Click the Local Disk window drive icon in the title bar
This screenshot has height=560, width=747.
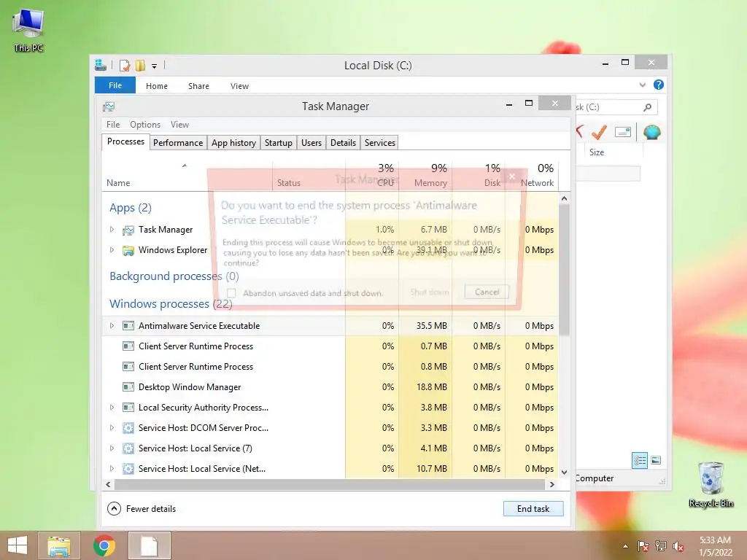point(101,65)
